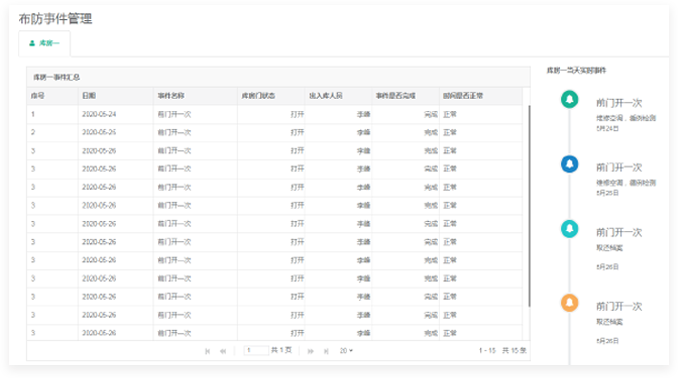Click the user icon on the 库房一 tab

pyautogui.click(x=32, y=43)
